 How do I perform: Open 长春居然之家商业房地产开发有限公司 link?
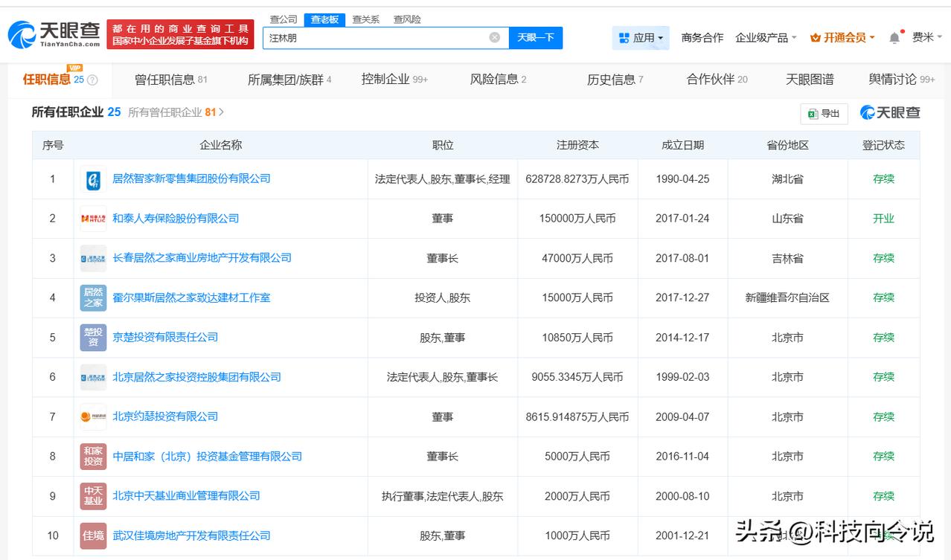[202, 258]
